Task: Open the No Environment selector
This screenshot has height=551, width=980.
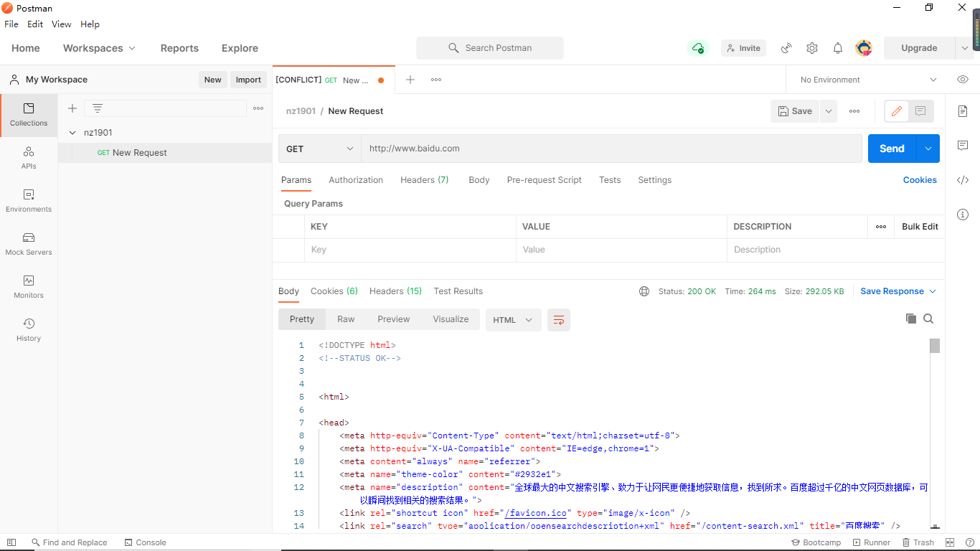Action: click(x=868, y=80)
